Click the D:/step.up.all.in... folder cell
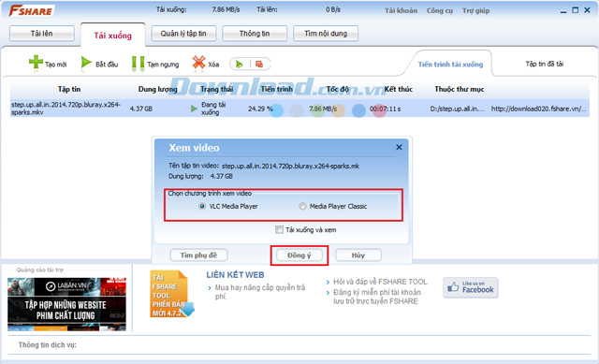 pyautogui.click(x=458, y=109)
